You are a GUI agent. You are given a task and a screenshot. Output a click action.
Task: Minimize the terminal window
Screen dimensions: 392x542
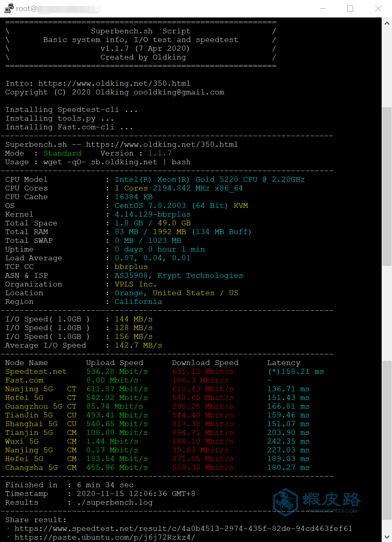(x=323, y=8)
